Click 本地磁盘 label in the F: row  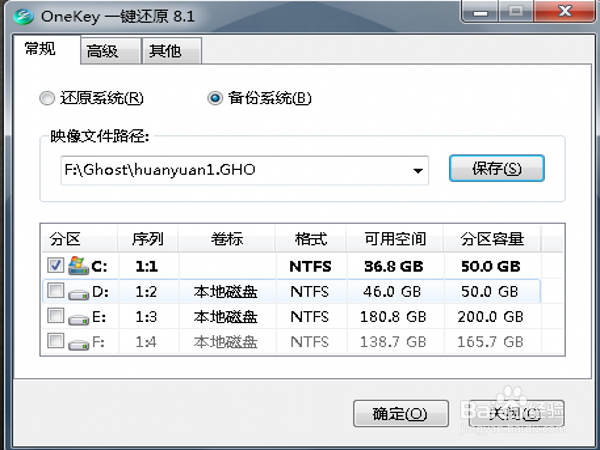(225, 342)
